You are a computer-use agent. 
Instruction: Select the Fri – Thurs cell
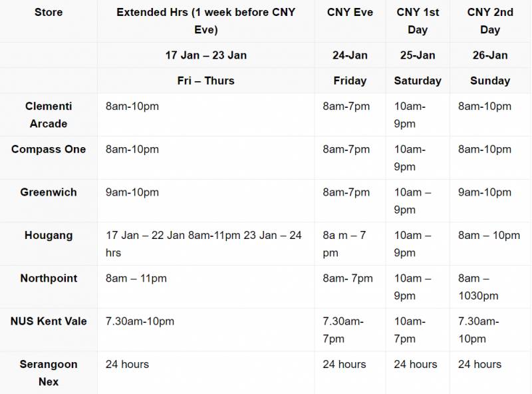(x=205, y=81)
